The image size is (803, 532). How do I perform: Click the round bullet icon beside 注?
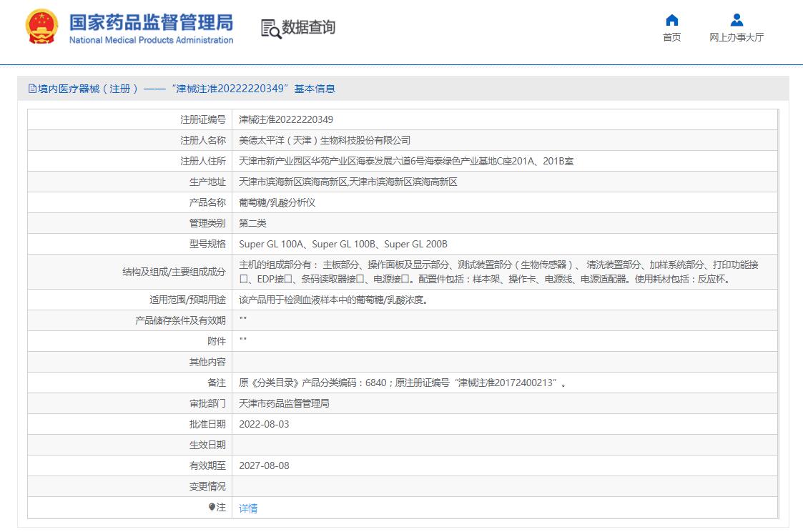point(212,507)
